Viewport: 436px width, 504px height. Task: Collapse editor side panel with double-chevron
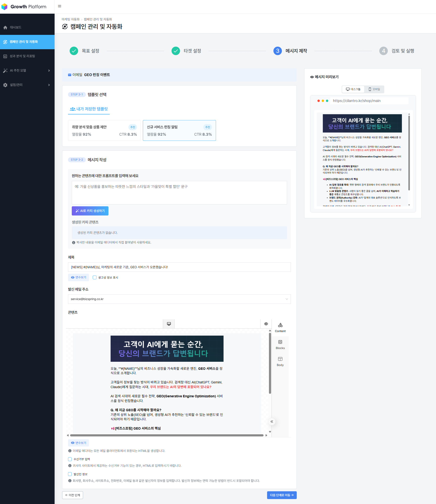(272, 422)
